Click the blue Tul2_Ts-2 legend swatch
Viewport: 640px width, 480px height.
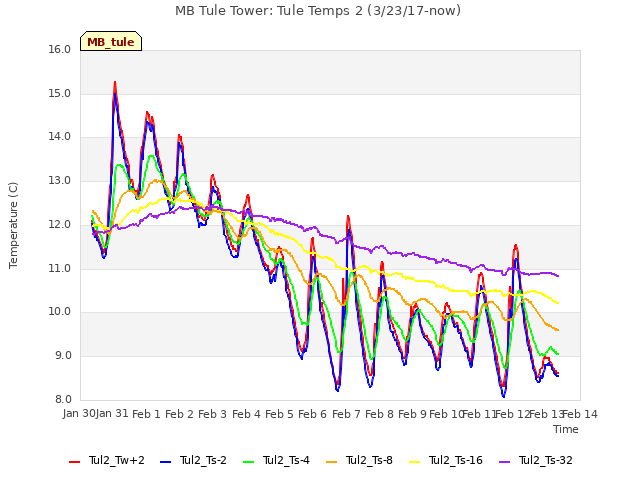point(165,462)
